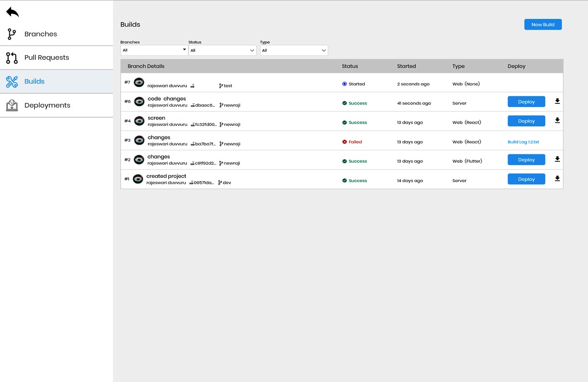
Task: Deploy build #1 created project
Action: (x=526, y=179)
